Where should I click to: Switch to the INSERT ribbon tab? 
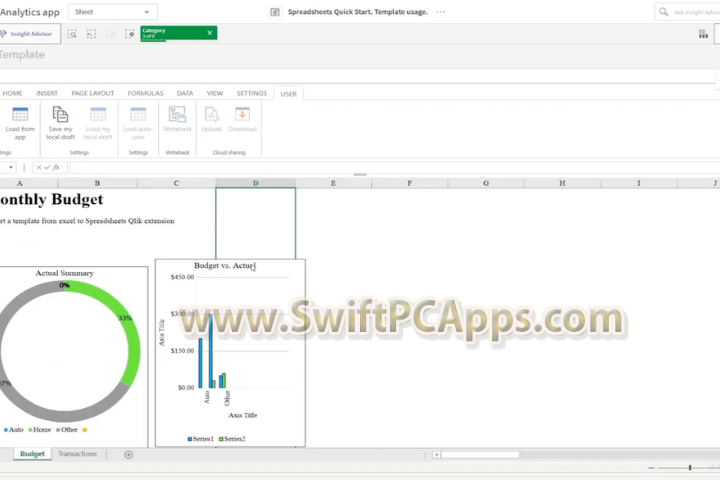point(47,93)
